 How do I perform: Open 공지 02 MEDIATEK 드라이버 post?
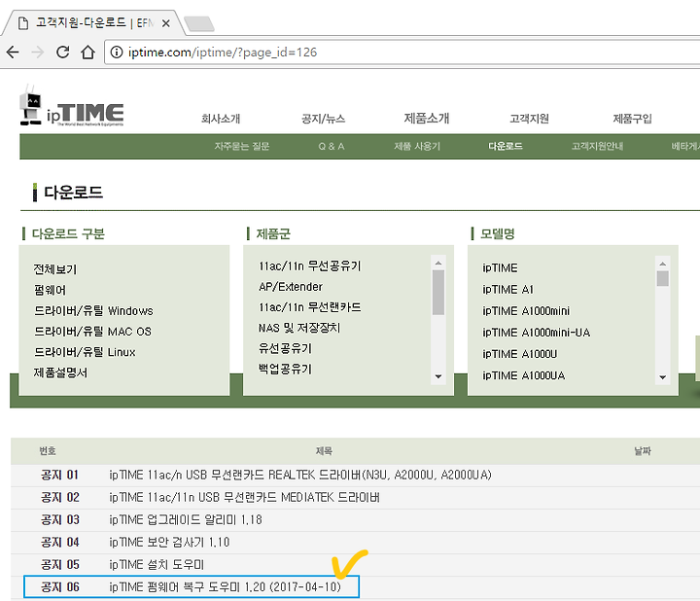point(244,497)
